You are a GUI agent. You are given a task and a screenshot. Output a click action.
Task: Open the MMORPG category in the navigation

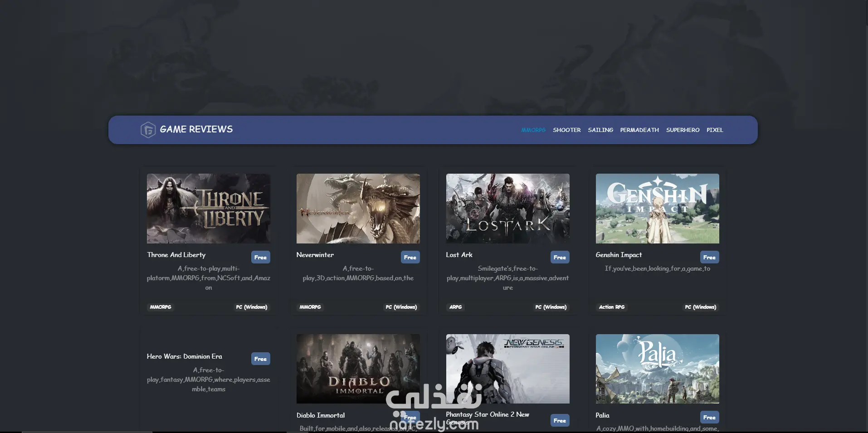point(533,130)
